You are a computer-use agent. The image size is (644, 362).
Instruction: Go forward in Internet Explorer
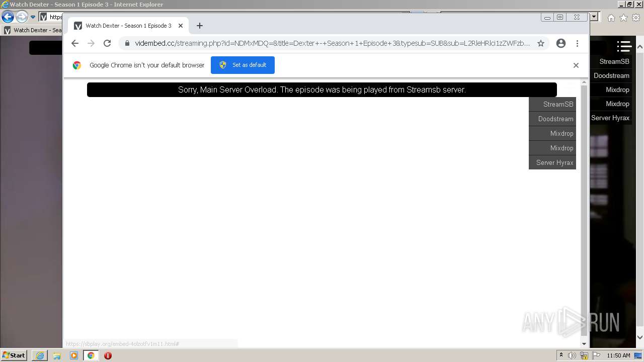pos(22,17)
